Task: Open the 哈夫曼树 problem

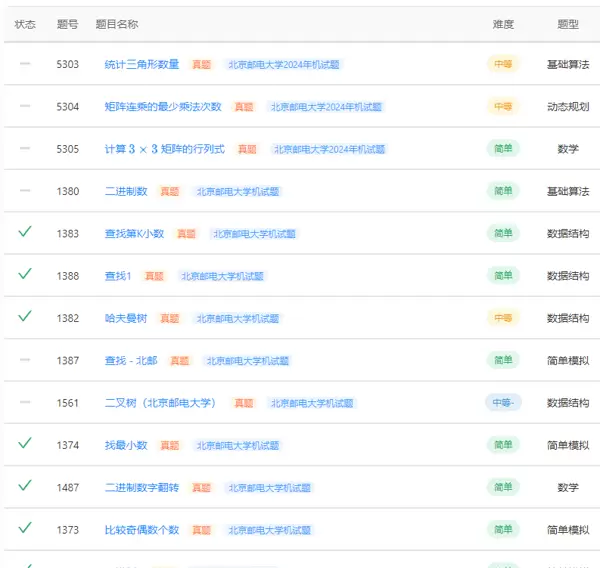Action: (126, 318)
